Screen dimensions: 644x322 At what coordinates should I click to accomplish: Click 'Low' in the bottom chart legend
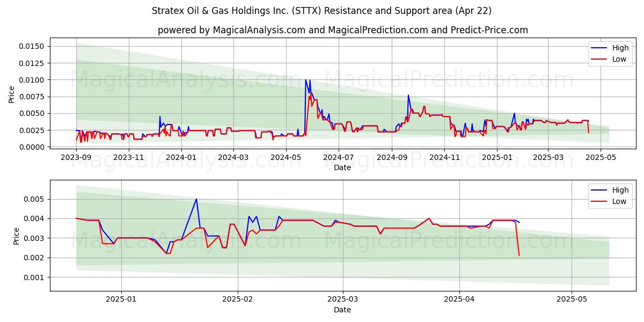[x=619, y=201]
